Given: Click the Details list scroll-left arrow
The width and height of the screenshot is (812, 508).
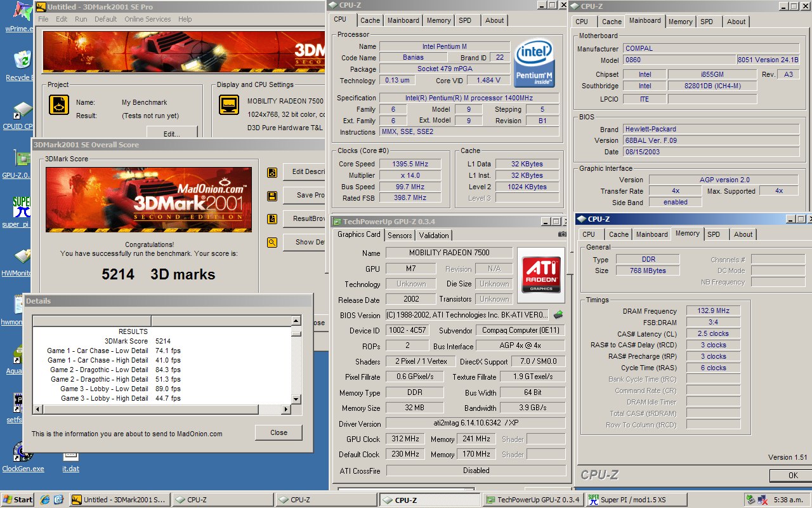Looking at the screenshot, I should pyautogui.click(x=37, y=410).
